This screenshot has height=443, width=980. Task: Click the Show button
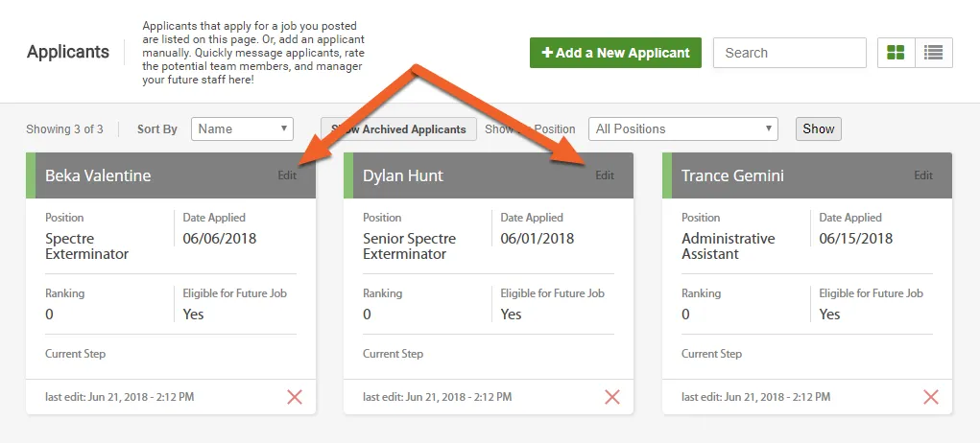tap(818, 129)
